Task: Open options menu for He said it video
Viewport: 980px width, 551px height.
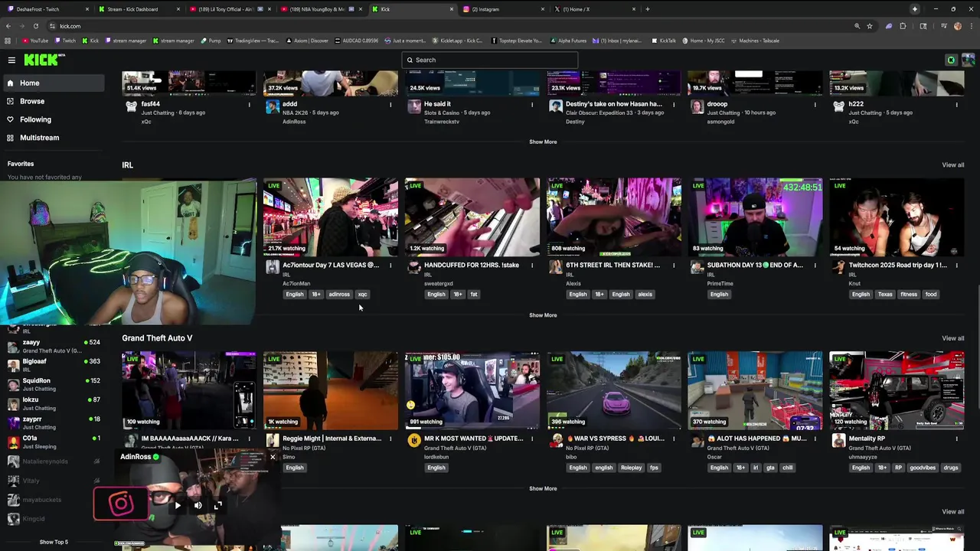Action: 532,104
